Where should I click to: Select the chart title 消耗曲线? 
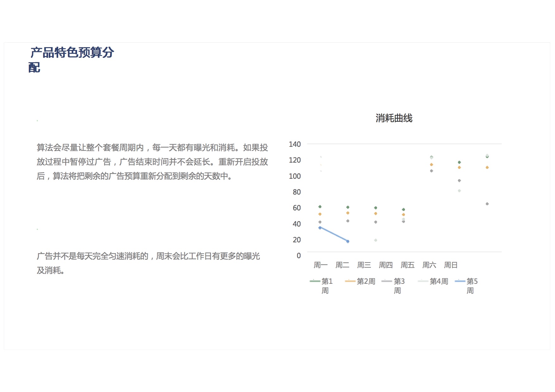394,118
